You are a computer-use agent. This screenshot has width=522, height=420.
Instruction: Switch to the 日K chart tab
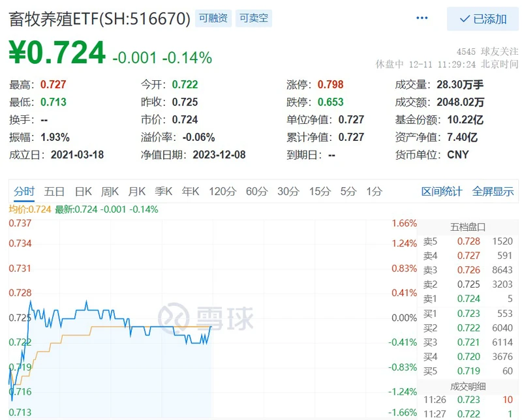point(84,191)
